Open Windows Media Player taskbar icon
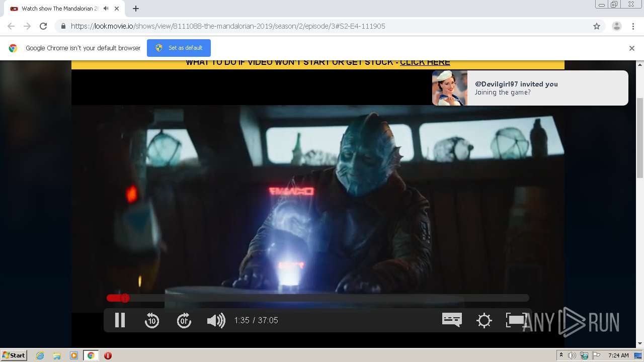Screen dimensions: 644x362 click(x=74, y=355)
